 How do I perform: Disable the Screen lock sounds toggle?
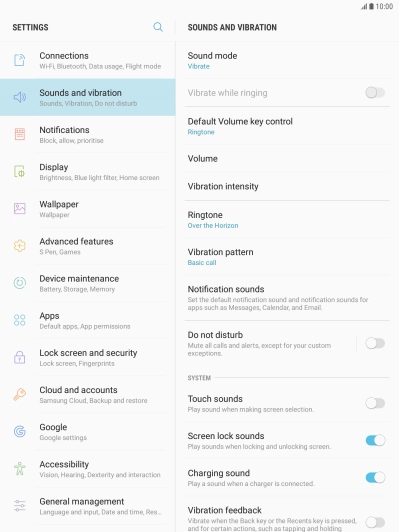point(375,440)
